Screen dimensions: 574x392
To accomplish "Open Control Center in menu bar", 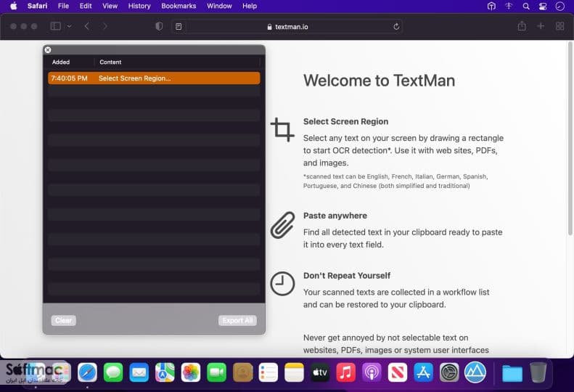I will (543, 6).
